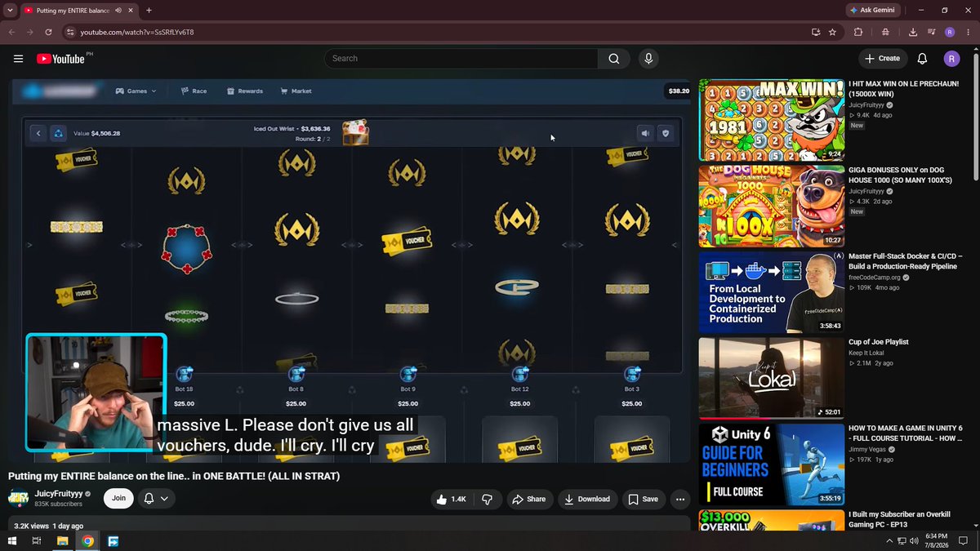Open the YouTube guide hamburger menu
Viewport: 980px width, 551px height.
(x=18, y=59)
